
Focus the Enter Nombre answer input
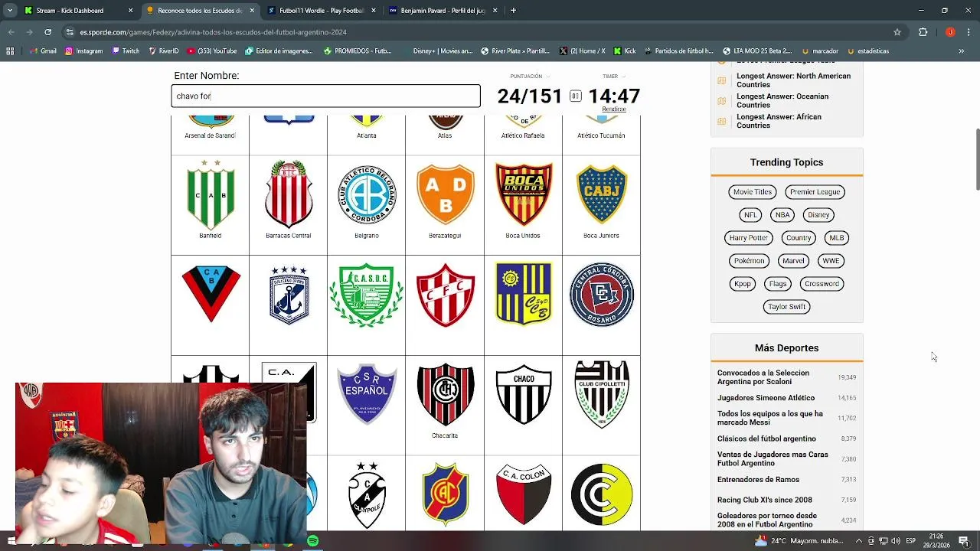[326, 96]
